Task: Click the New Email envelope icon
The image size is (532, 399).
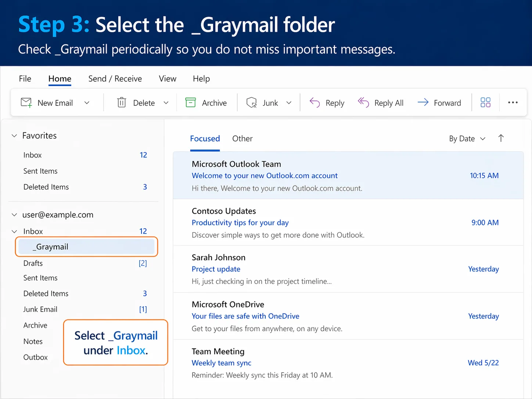Action: point(26,103)
